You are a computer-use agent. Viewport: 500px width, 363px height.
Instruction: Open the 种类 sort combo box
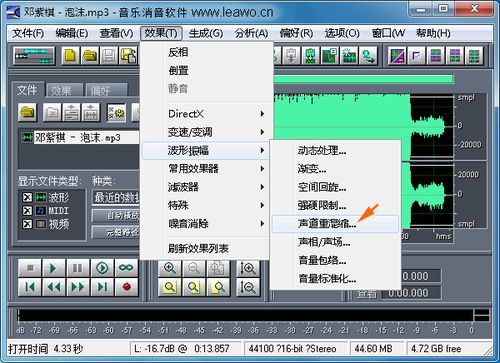click(116, 197)
